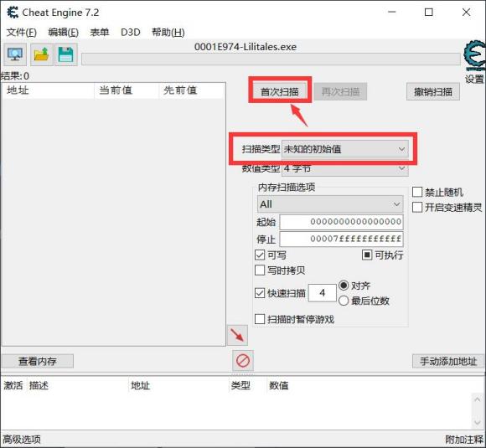
Task: Click the scan progress bar
Action: tap(271, 59)
